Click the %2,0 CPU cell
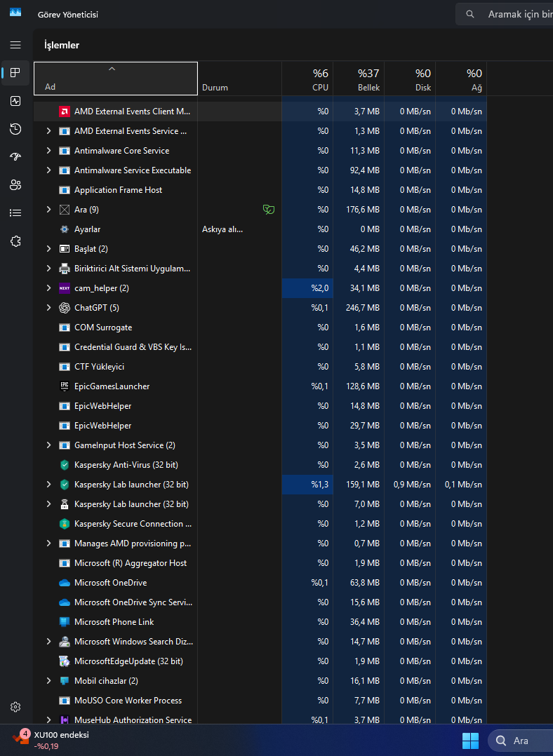Viewport: 553px width, 756px height. [307, 288]
